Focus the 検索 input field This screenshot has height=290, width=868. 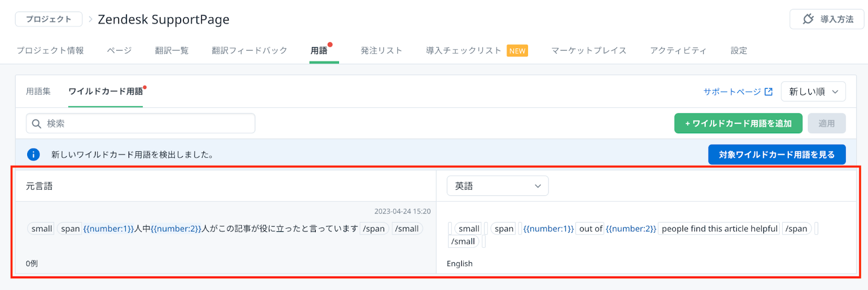point(146,124)
